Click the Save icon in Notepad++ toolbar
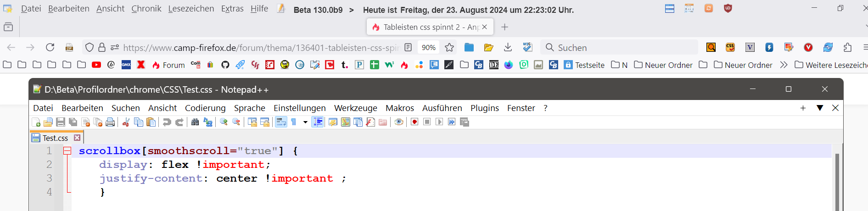The image size is (868, 211). [x=60, y=122]
